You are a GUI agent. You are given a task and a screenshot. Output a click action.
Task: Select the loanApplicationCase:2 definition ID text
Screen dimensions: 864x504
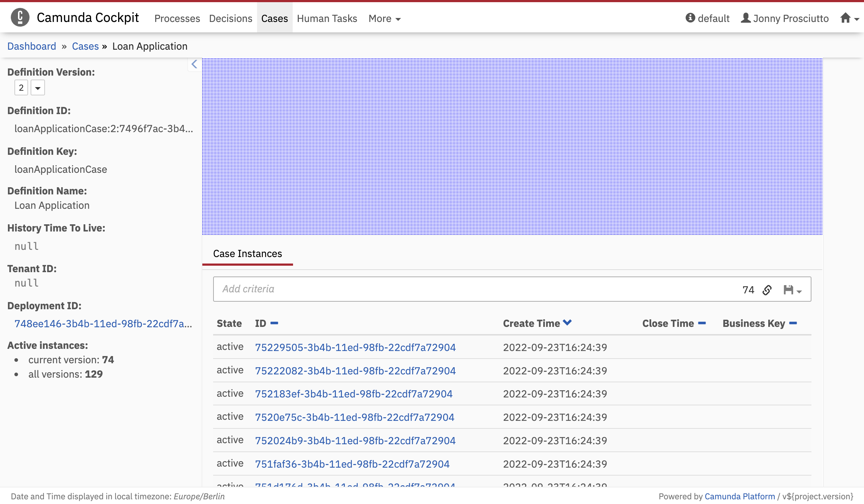104,129
